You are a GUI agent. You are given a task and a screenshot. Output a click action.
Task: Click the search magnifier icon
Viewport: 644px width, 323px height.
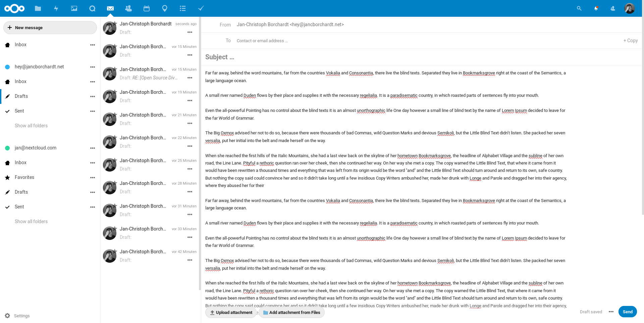(579, 8)
